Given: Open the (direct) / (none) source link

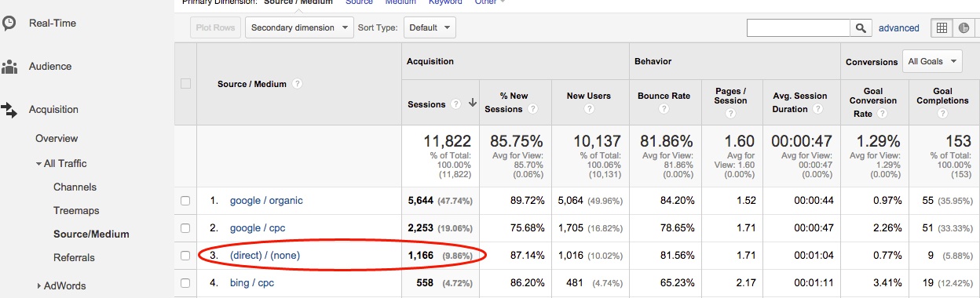Looking at the screenshot, I should pyautogui.click(x=265, y=256).
